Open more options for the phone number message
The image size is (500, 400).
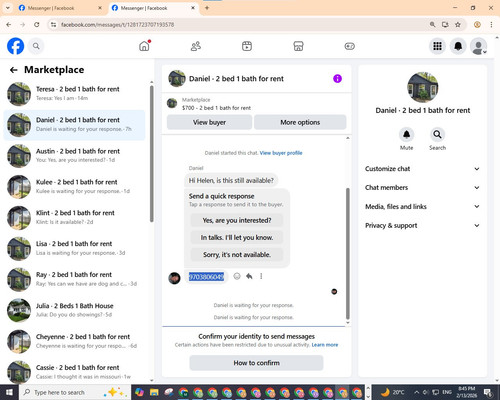tap(261, 276)
